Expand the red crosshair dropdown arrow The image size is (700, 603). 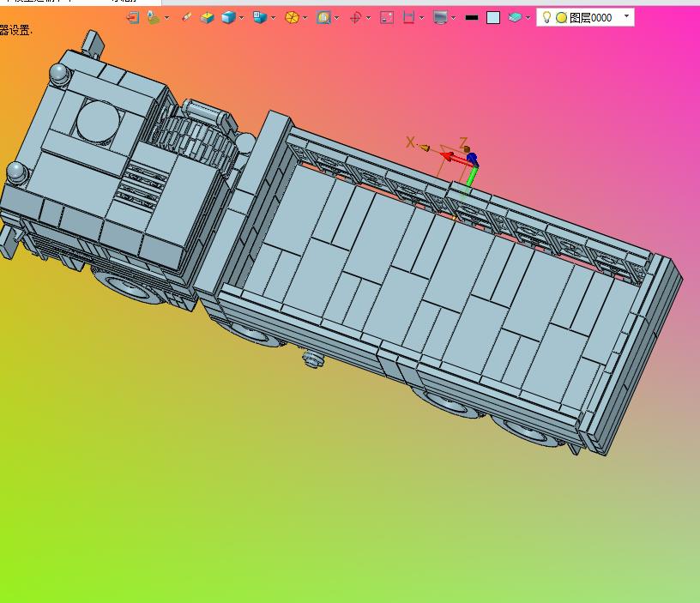368,18
